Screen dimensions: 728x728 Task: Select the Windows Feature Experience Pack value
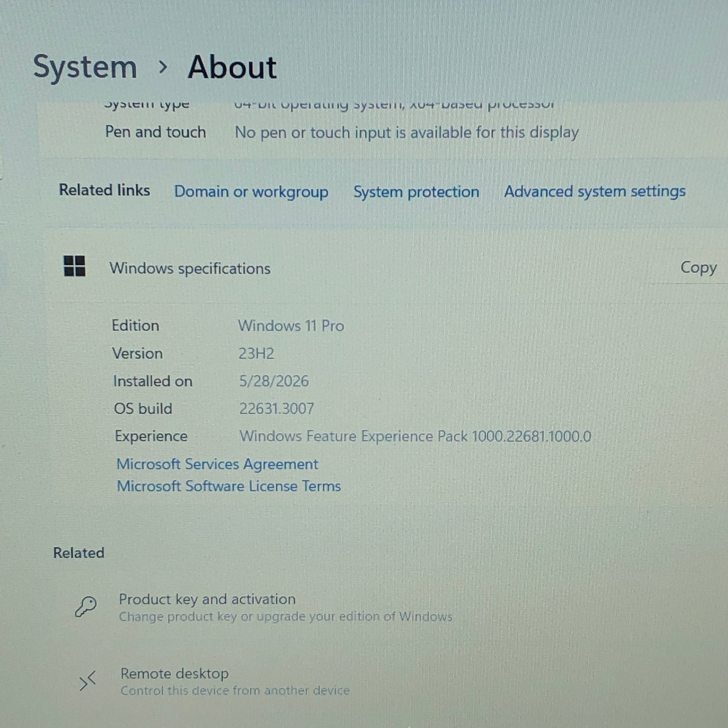click(415, 436)
